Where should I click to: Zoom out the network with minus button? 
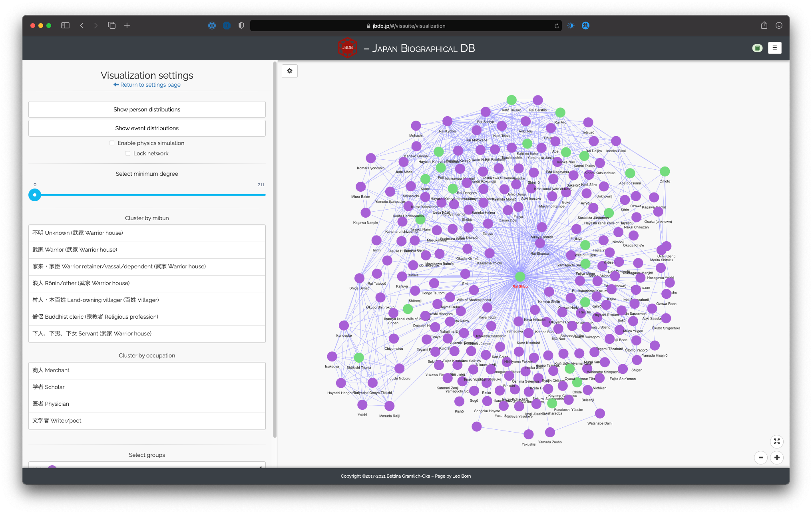(761, 457)
